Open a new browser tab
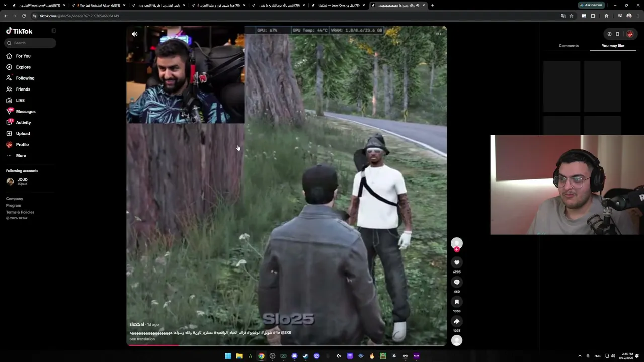Viewport: 644px width, 362px height. tap(432, 5)
